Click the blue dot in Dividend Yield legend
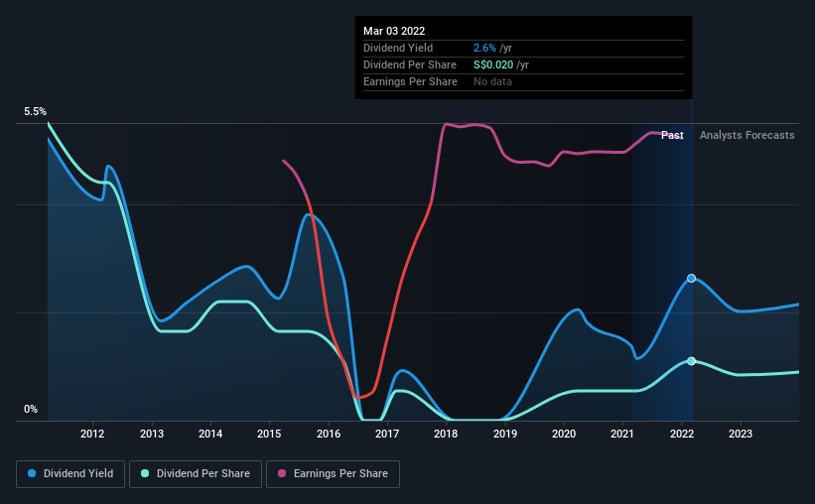The image size is (815, 504). [x=35, y=474]
